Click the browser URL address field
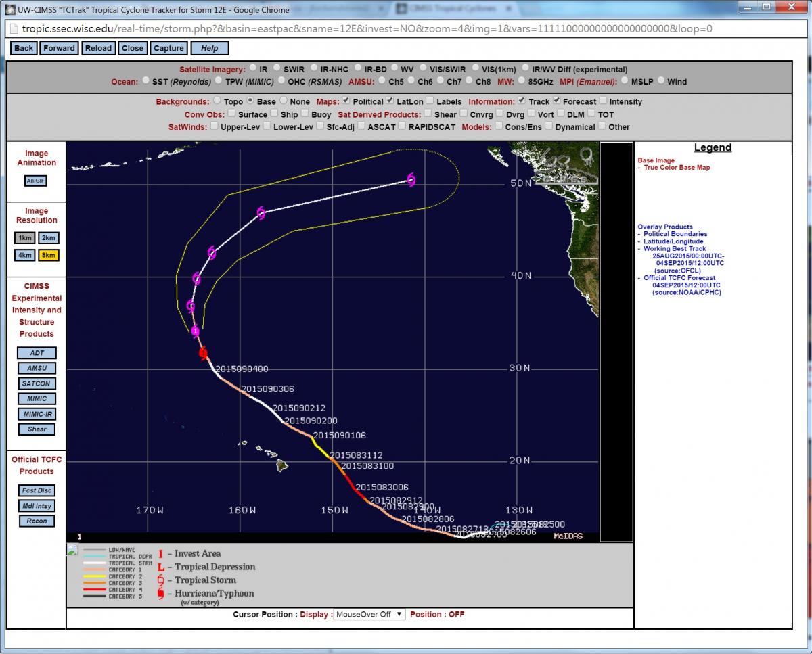 click(x=407, y=29)
